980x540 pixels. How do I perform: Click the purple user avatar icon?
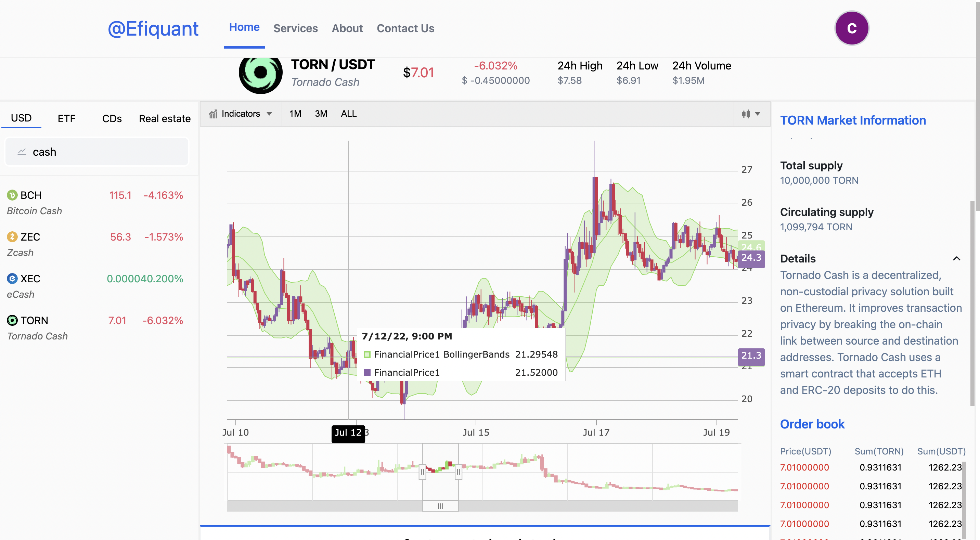coord(851,28)
